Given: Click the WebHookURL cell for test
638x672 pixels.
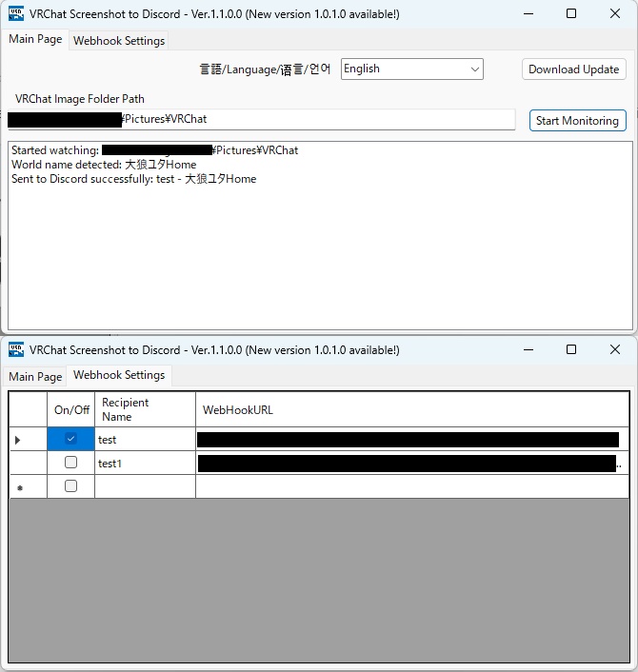Looking at the screenshot, I should [x=412, y=440].
